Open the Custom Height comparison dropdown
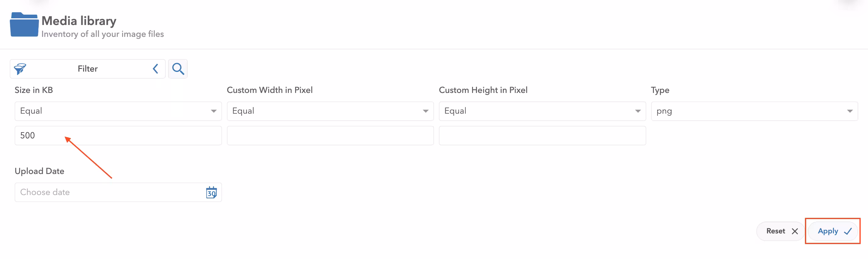 pyautogui.click(x=542, y=111)
